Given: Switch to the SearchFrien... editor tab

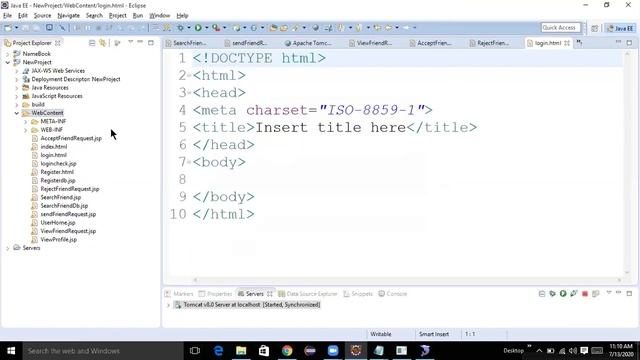Looking at the screenshot, I should (x=186, y=43).
